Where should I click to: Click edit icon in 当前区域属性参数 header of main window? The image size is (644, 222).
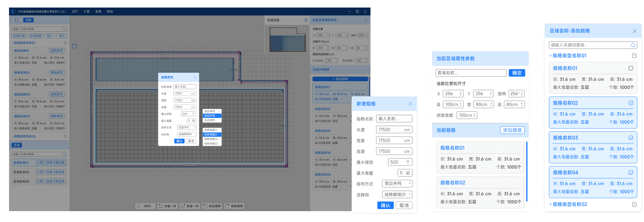click(366, 20)
